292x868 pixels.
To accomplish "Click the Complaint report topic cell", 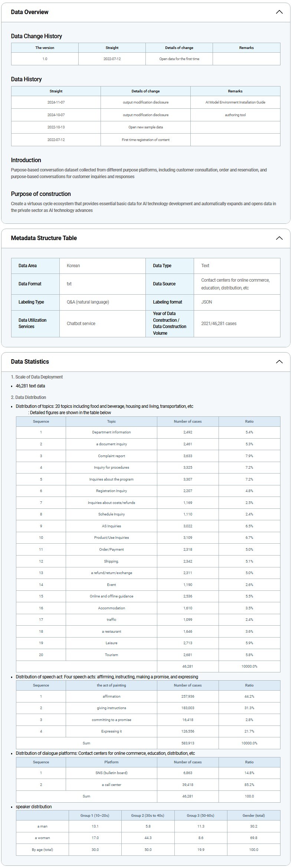I will tap(111, 456).
